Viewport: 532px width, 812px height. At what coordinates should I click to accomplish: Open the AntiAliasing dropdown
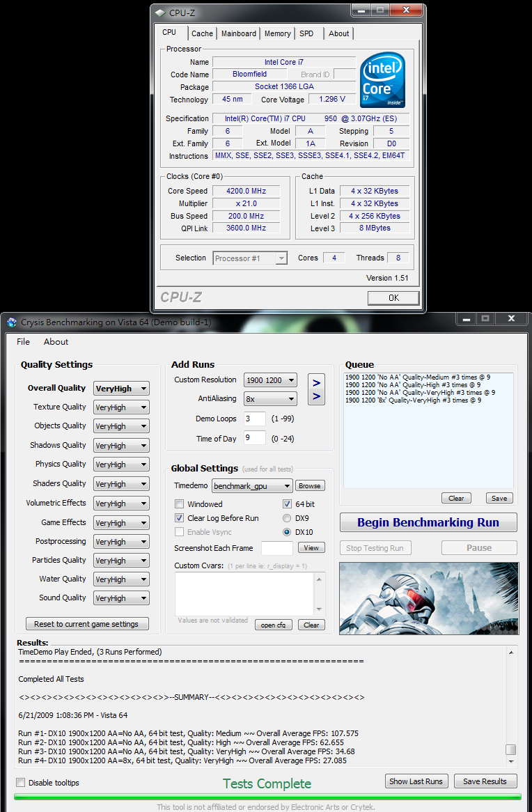point(270,399)
